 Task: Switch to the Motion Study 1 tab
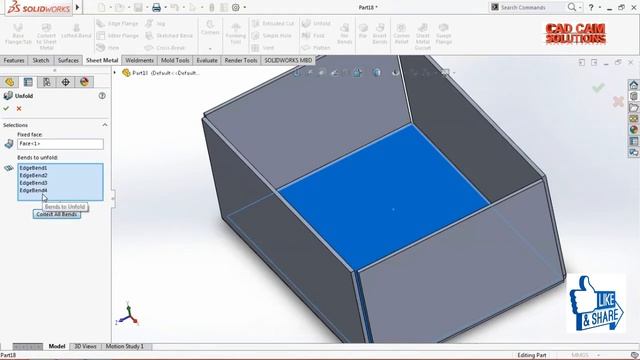pyautogui.click(x=125, y=347)
